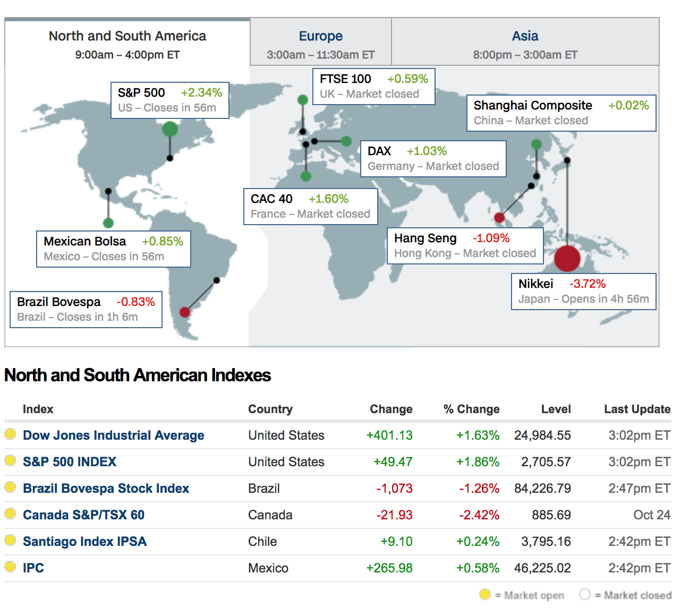Click the North and South American Indexes heading

tap(138, 375)
